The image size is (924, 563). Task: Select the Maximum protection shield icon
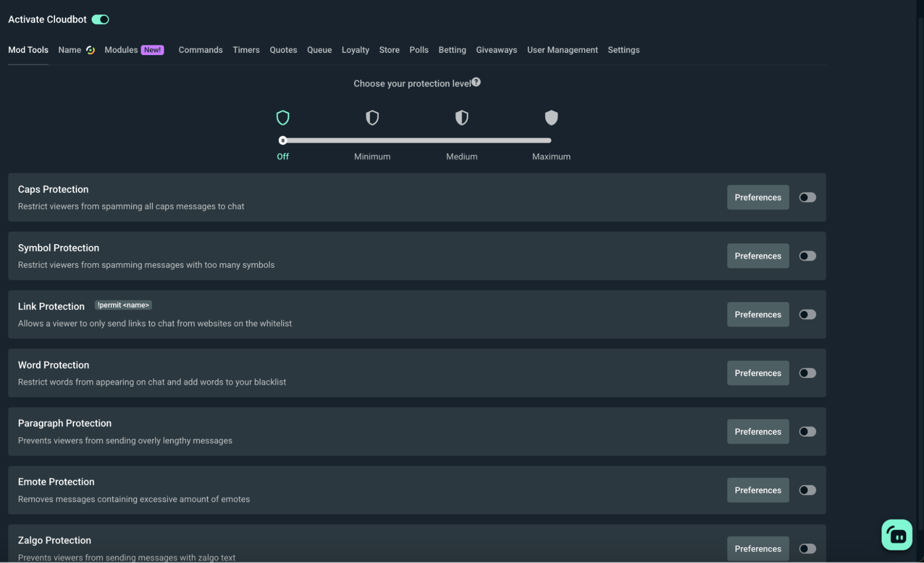pyautogui.click(x=551, y=118)
